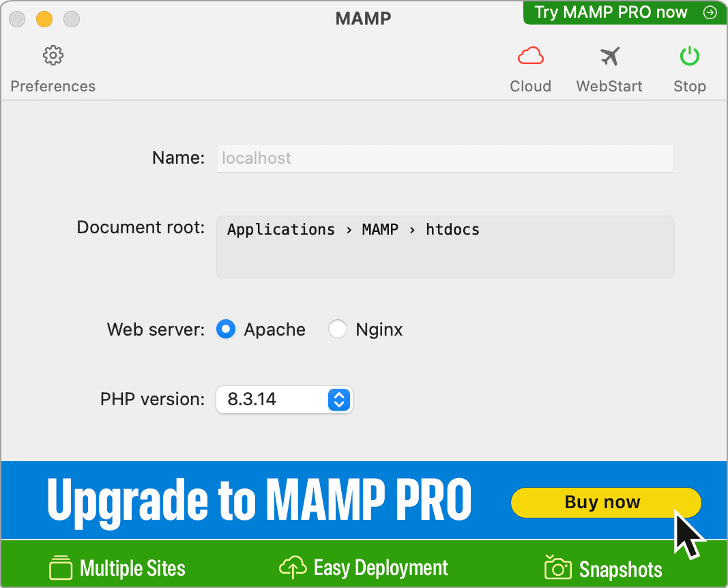Open Preferences via the gear icon
The height and width of the screenshot is (588, 728).
[53, 56]
